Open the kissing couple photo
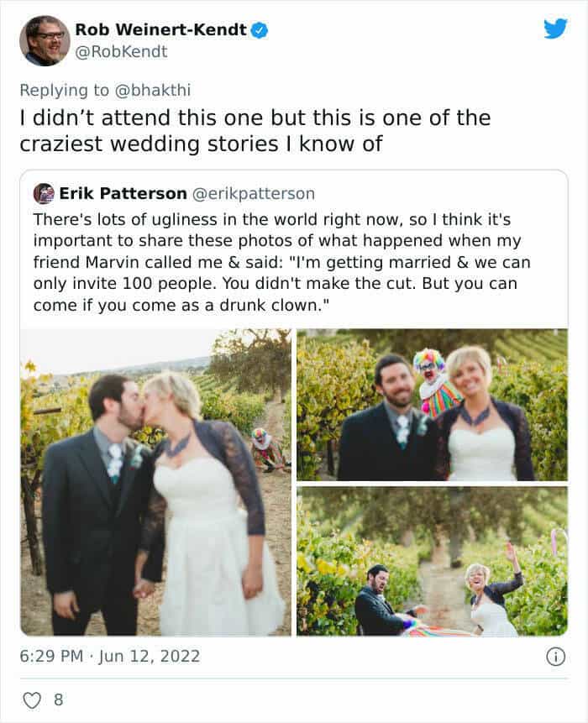Image resolution: width=588 pixels, height=723 pixels. [x=155, y=482]
